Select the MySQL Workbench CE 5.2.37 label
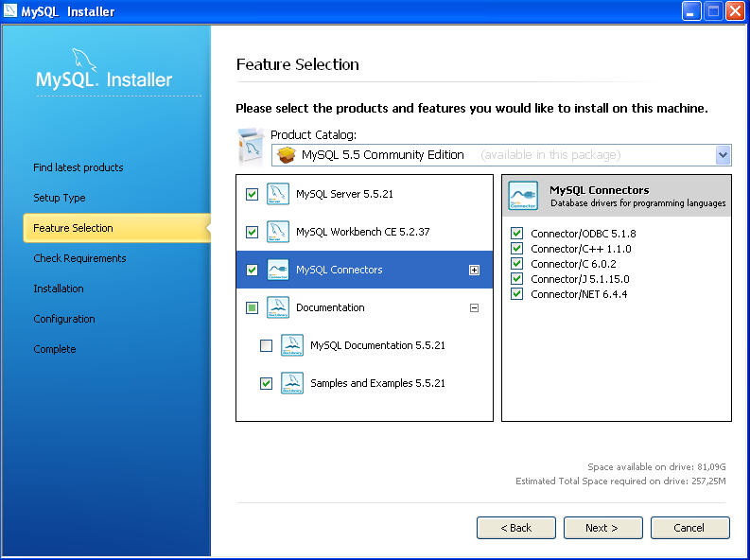This screenshot has height=560, width=750. click(362, 232)
